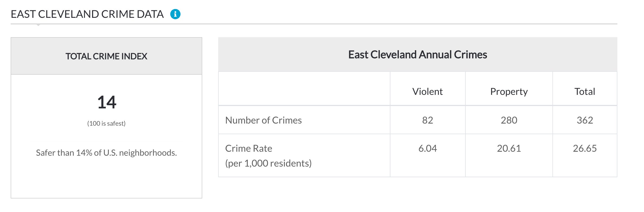Click the property crimes count 280
Screen dimensions: 644x212
click(x=509, y=120)
